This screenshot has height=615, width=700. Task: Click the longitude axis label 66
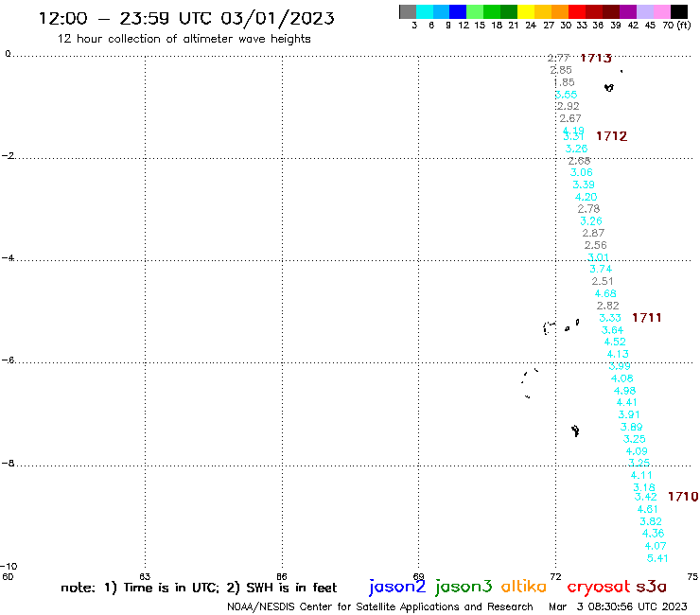tap(282, 576)
